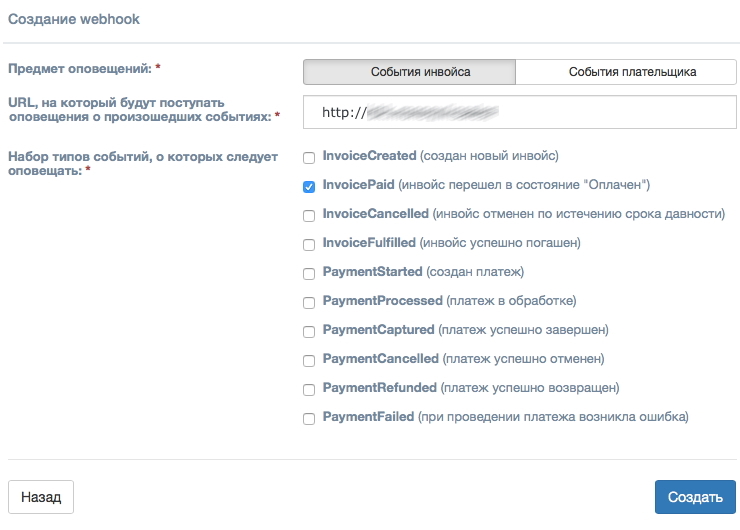This screenshot has height=530, width=740.
Task: Tick the InvoiceCancelled checkbox
Action: click(x=309, y=215)
